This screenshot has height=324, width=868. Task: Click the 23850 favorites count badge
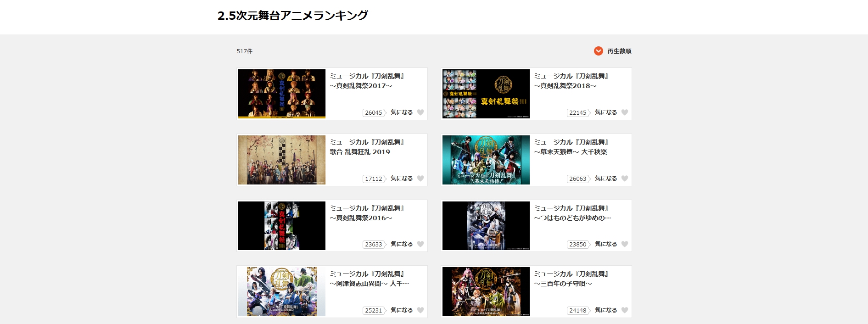[x=578, y=244]
